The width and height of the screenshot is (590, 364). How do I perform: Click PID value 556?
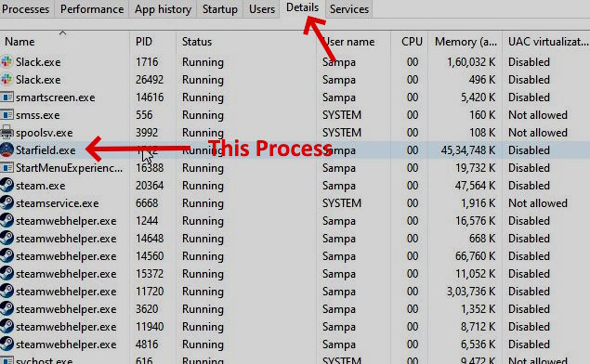click(x=144, y=115)
